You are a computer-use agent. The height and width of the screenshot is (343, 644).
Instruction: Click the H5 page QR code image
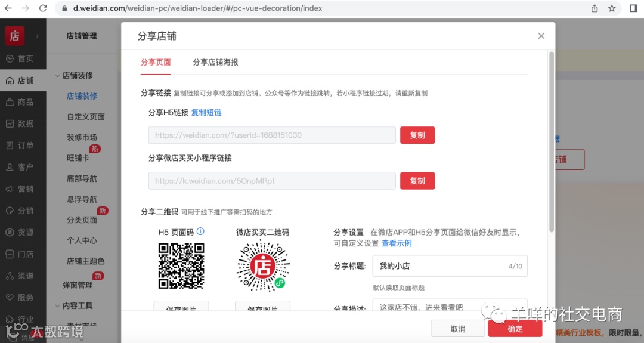(x=181, y=266)
